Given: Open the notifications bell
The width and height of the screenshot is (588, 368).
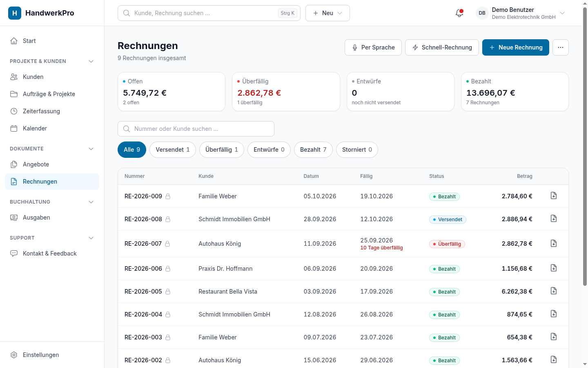Looking at the screenshot, I should tap(459, 13).
